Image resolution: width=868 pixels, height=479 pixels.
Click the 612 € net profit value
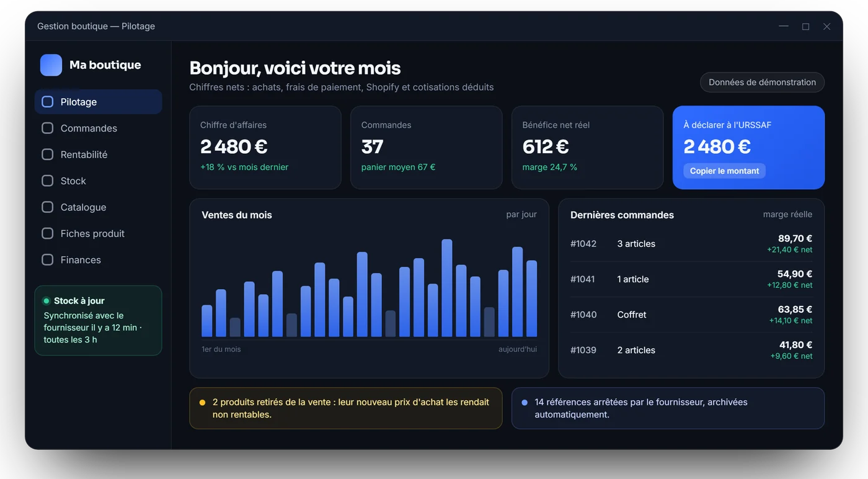point(546,146)
